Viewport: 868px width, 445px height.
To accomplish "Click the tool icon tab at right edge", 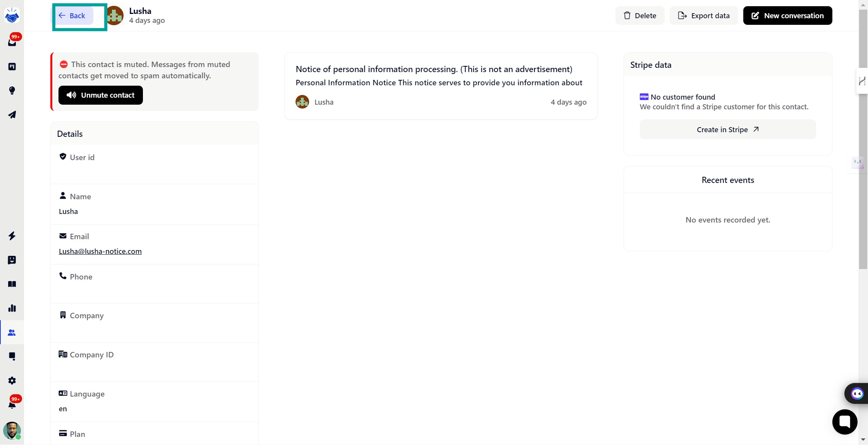I will (x=862, y=81).
